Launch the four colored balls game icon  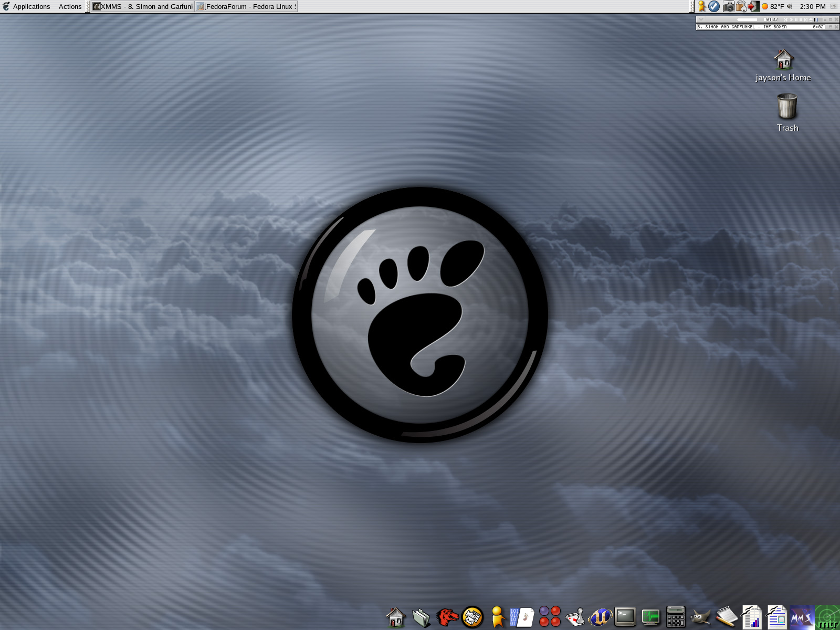pos(550,616)
